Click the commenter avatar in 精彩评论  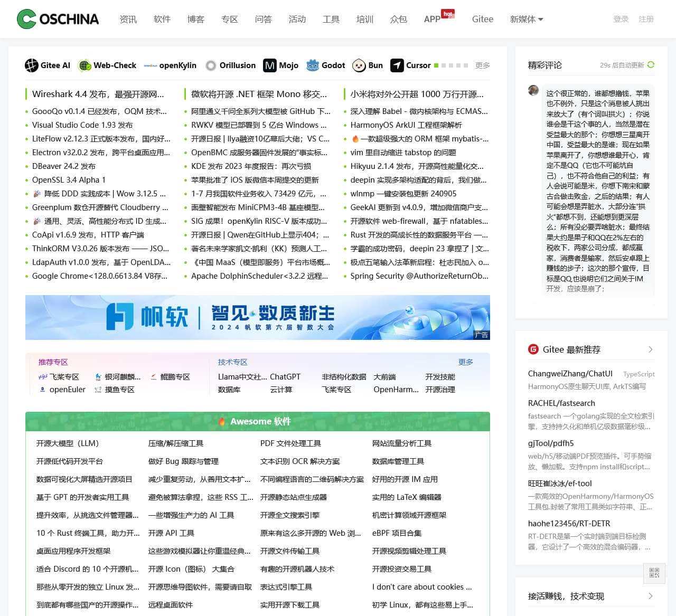coord(533,90)
